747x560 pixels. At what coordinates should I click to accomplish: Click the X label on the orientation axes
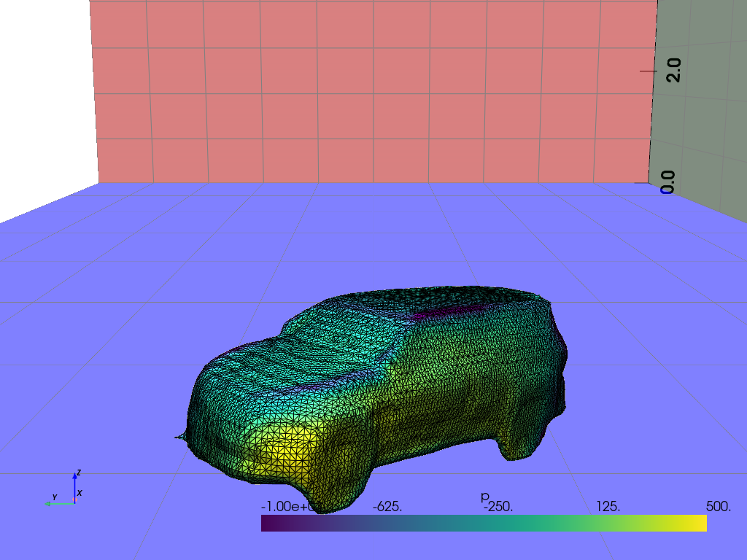click(x=80, y=494)
